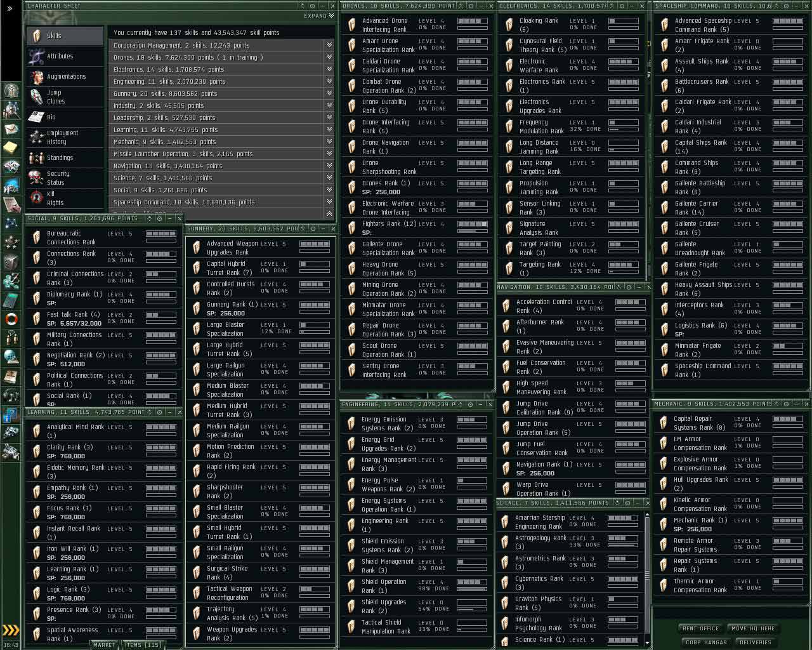Click the double-arrow icon atop the left sidebar
Screen dimensions: 812x650
pyautogui.click(x=10, y=9)
